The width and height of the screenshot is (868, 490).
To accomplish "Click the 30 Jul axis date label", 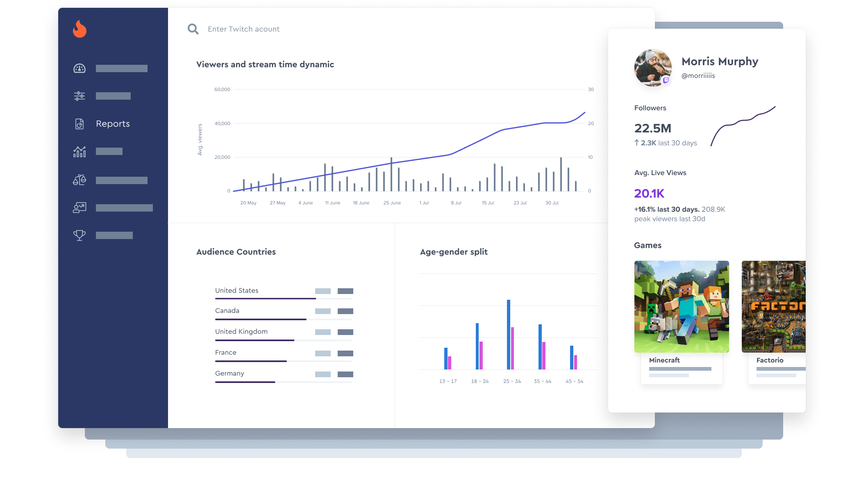I will (x=552, y=203).
